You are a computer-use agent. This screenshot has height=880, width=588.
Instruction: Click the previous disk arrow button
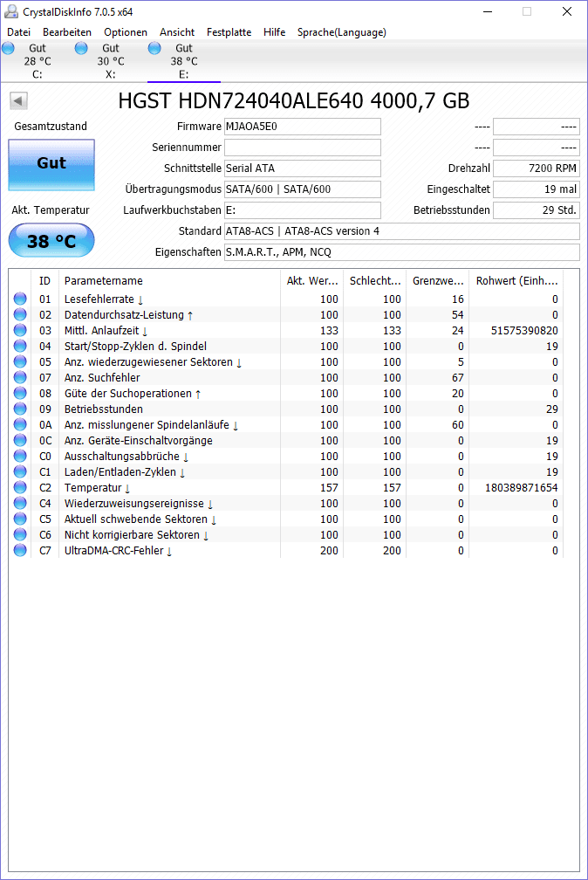click(x=18, y=101)
